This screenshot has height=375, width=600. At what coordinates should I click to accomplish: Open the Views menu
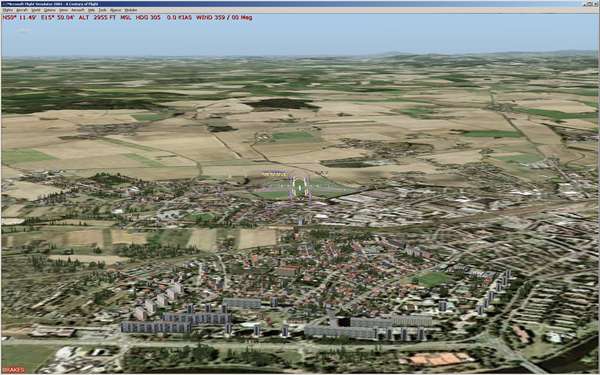click(x=64, y=10)
